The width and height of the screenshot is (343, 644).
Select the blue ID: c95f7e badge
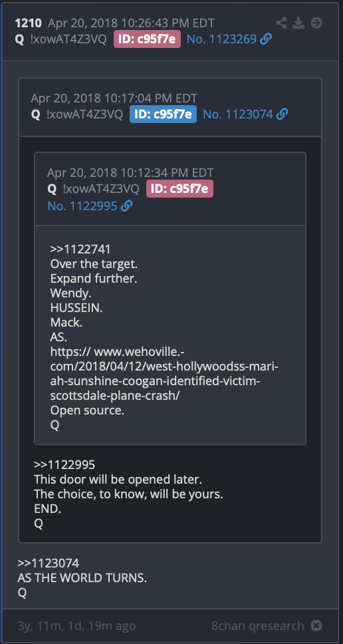point(164,114)
